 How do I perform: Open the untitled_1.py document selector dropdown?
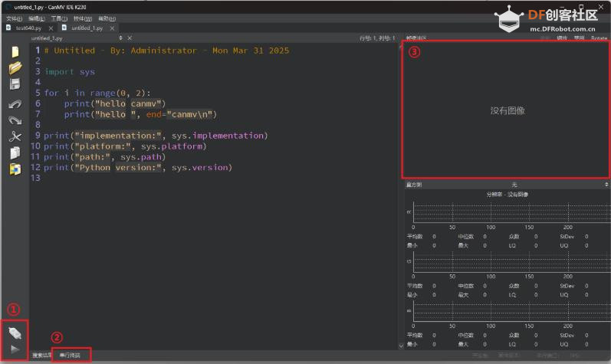tap(120, 38)
